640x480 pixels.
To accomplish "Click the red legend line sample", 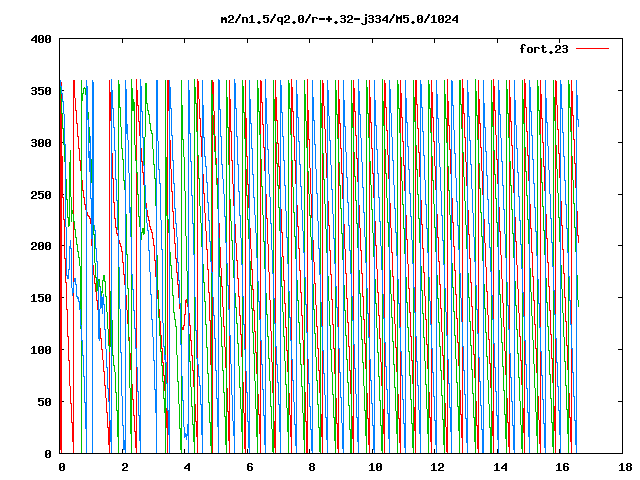I will tap(592, 49).
